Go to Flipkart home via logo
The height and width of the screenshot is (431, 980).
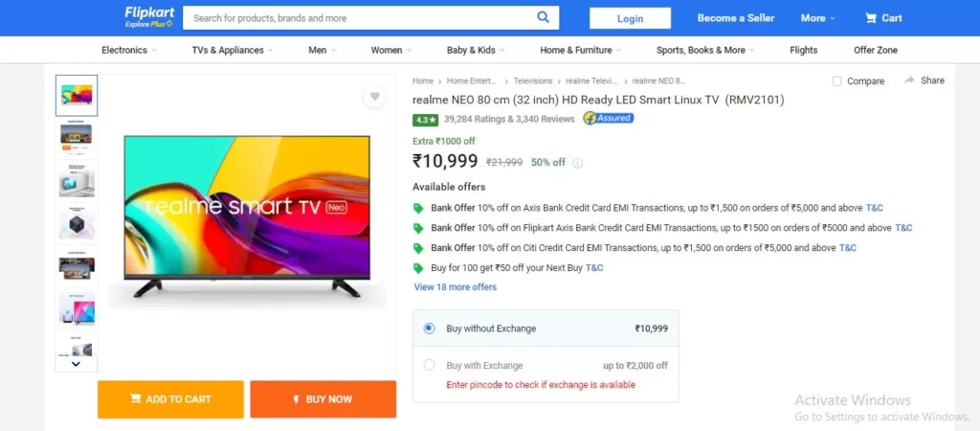coord(149,17)
